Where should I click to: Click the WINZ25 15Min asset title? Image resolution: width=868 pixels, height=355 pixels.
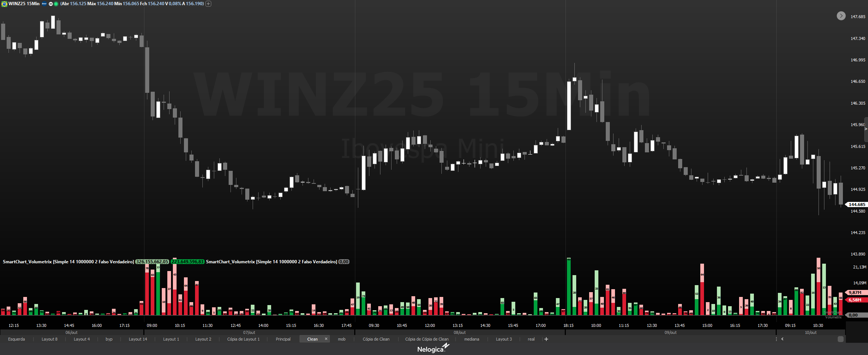(x=24, y=4)
